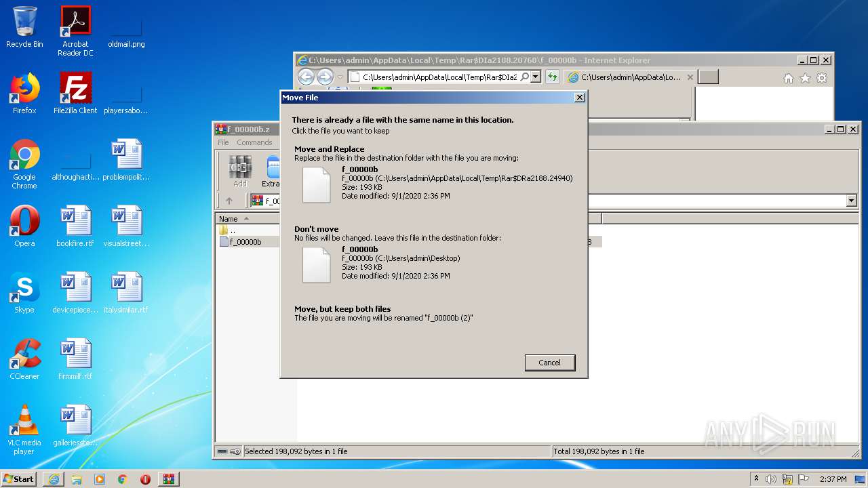Click Cancel in Move File dialog
868x488 pixels.
click(x=550, y=363)
